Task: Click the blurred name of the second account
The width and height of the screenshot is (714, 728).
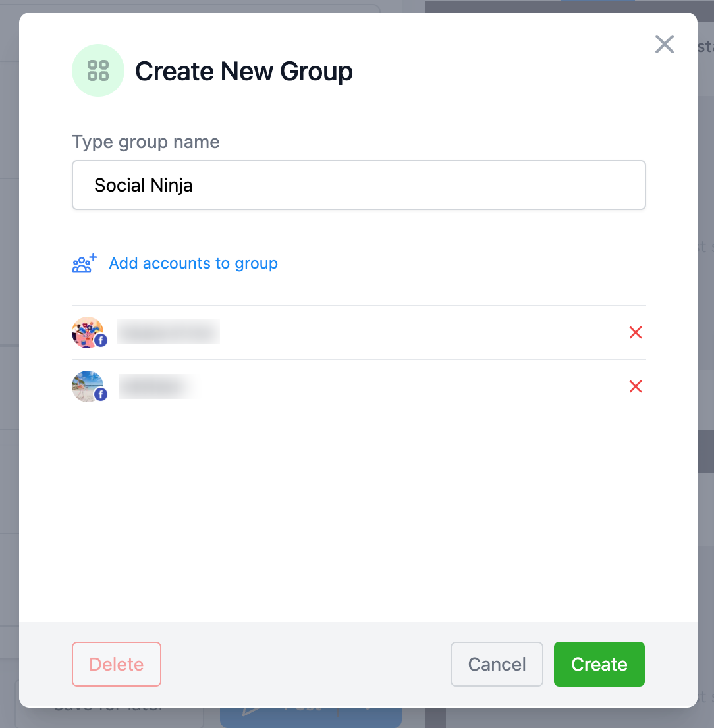Action: click(158, 386)
